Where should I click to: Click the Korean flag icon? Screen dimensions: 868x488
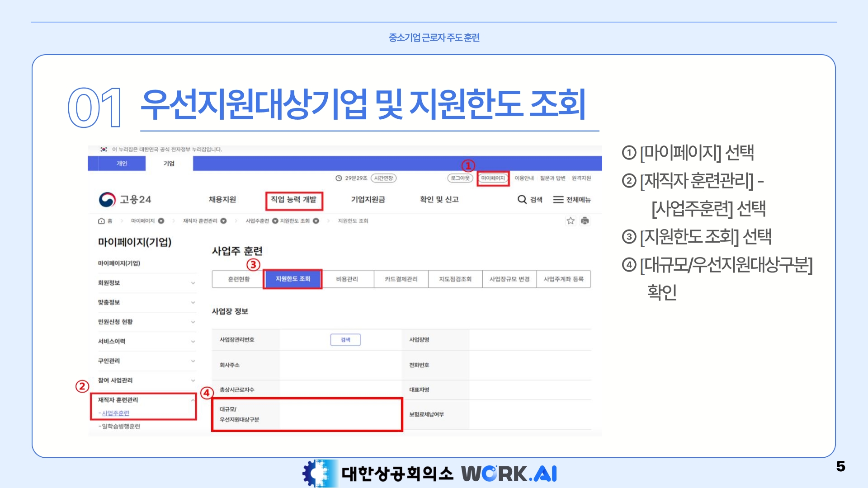click(x=104, y=149)
